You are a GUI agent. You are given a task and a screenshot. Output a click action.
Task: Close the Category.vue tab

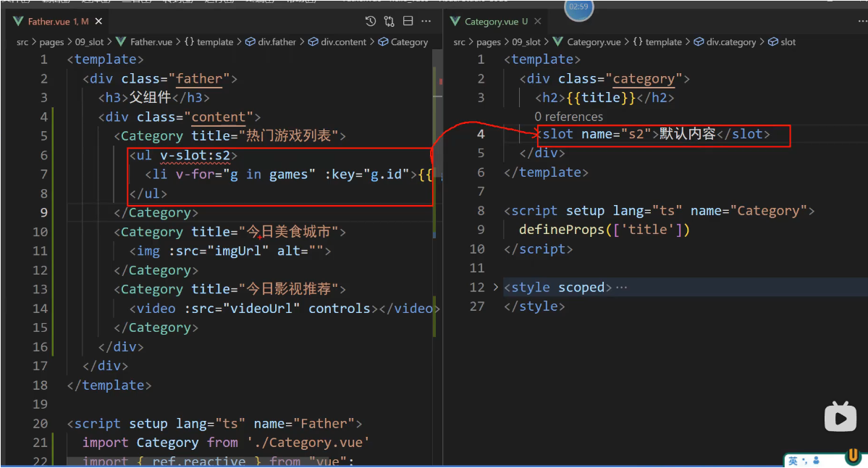537,21
